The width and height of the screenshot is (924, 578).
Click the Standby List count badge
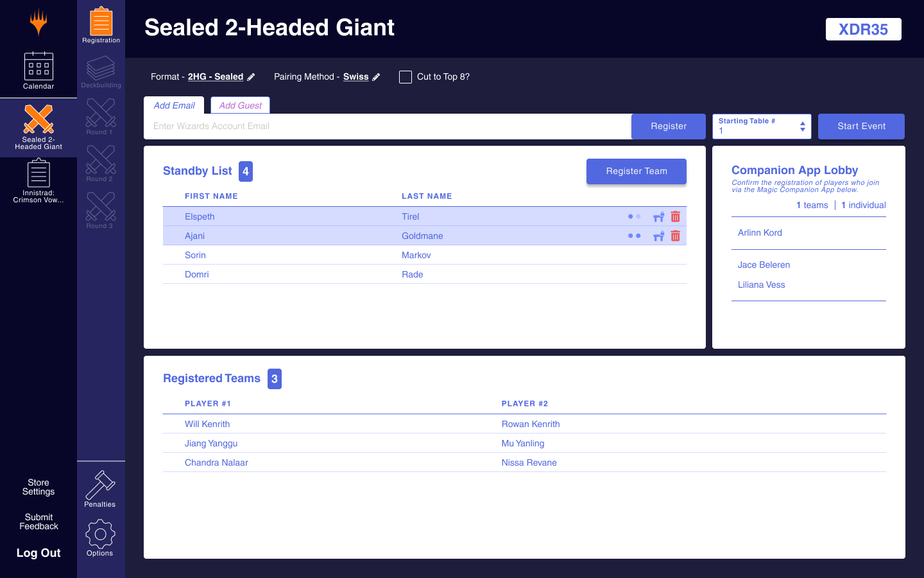[246, 171]
